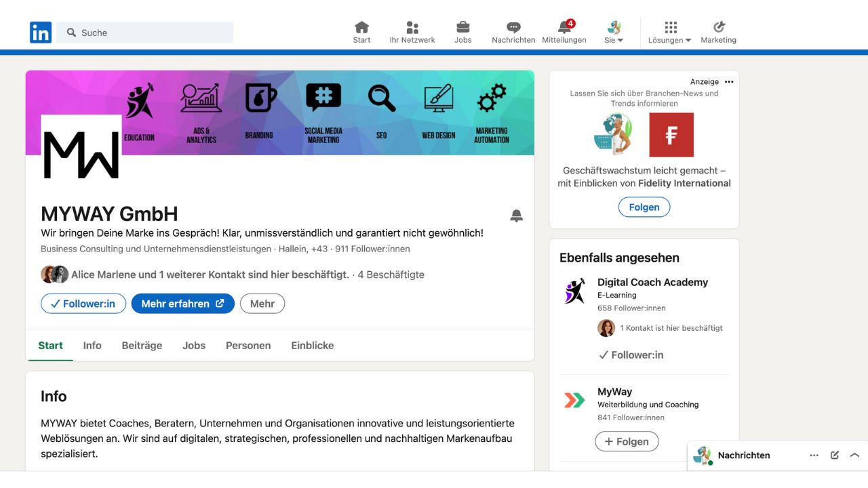Open the Lösungen dropdown menu
Screen dimensions: 868x488
(x=670, y=33)
